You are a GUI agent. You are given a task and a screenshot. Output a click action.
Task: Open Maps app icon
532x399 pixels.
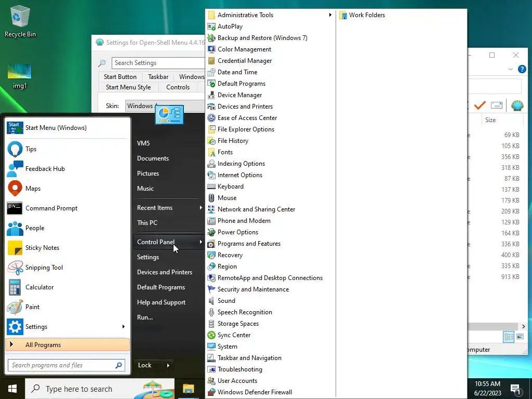[15, 189]
